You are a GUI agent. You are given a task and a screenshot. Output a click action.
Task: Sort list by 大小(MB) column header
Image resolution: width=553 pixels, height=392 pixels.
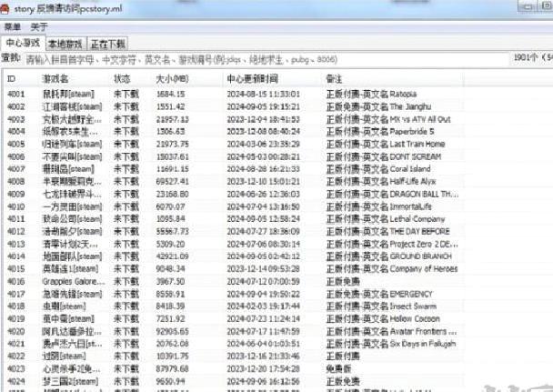172,78
